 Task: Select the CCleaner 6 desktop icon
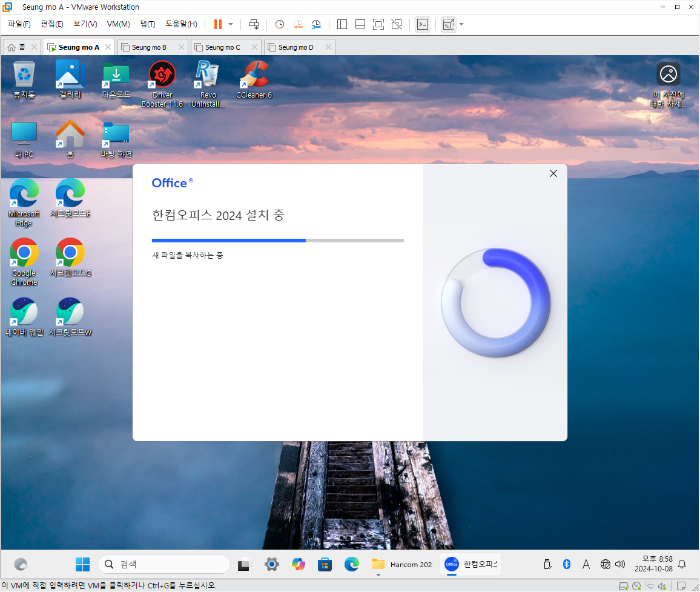(254, 81)
